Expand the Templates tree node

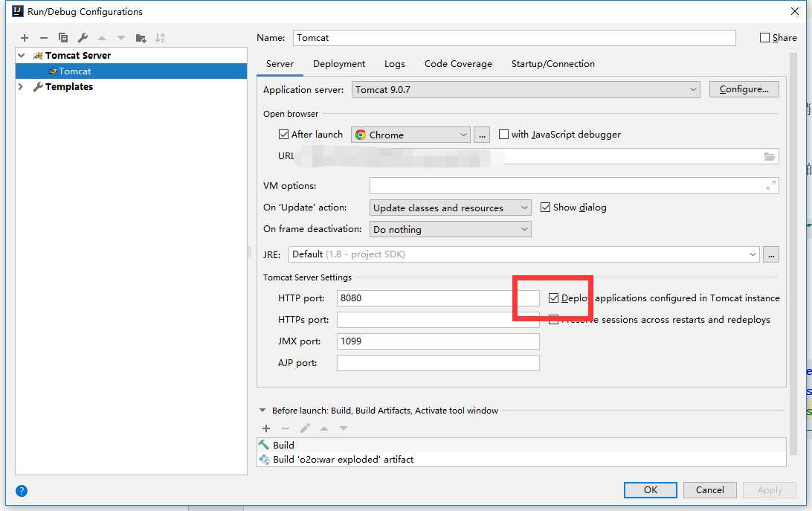click(x=22, y=86)
